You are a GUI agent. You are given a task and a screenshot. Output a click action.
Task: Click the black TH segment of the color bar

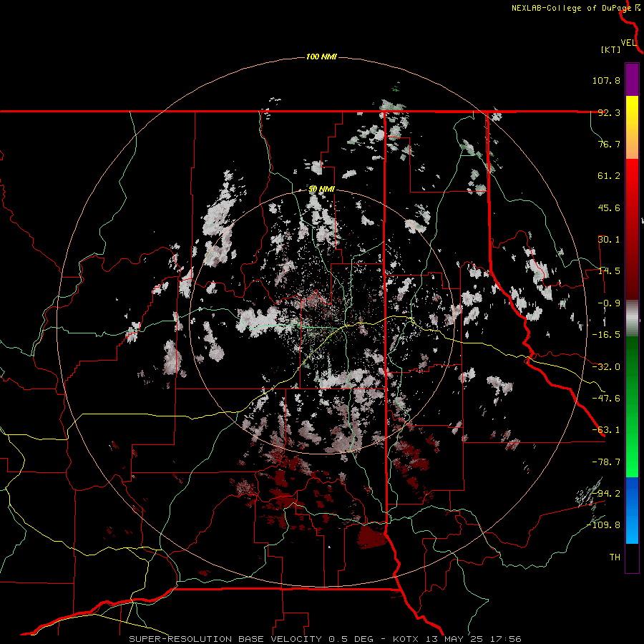632,557
